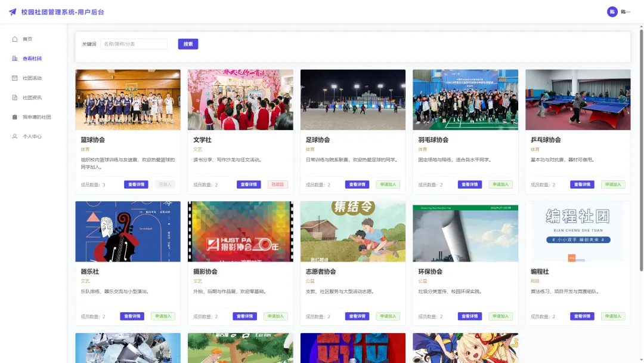View details of 足球协会
This screenshot has height=363, width=644.
[357, 184]
